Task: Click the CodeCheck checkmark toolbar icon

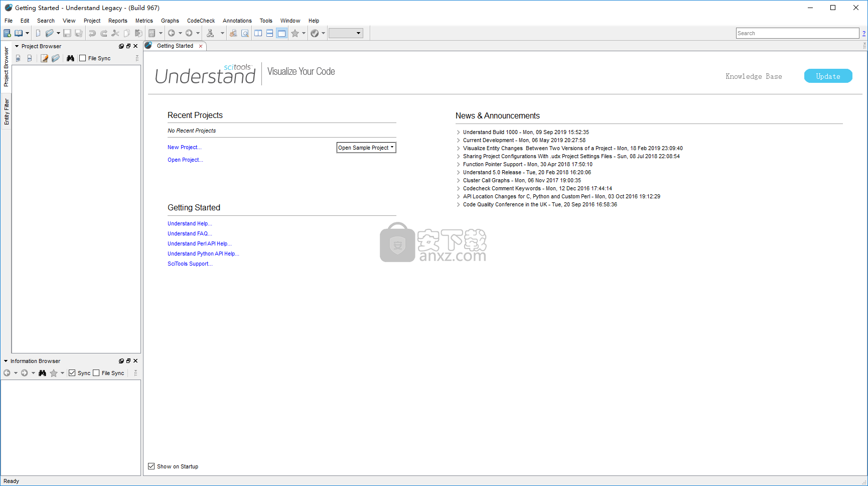Action: 315,33
